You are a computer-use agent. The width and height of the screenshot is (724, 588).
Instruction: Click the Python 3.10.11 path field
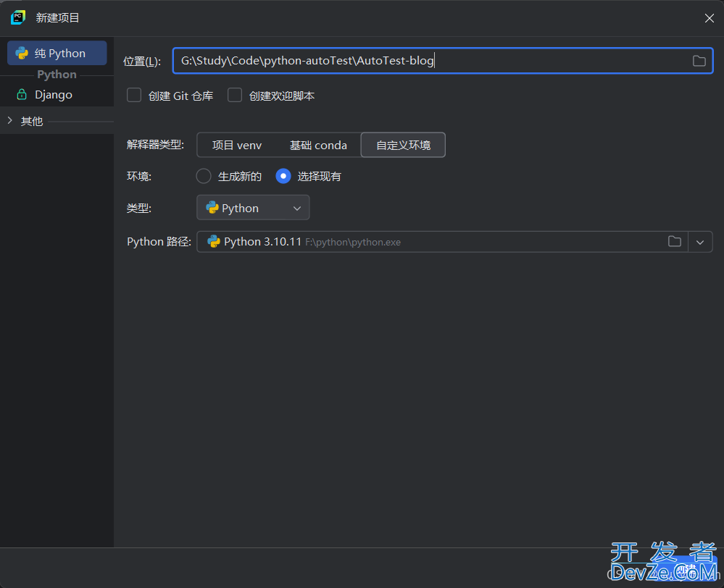click(x=442, y=242)
